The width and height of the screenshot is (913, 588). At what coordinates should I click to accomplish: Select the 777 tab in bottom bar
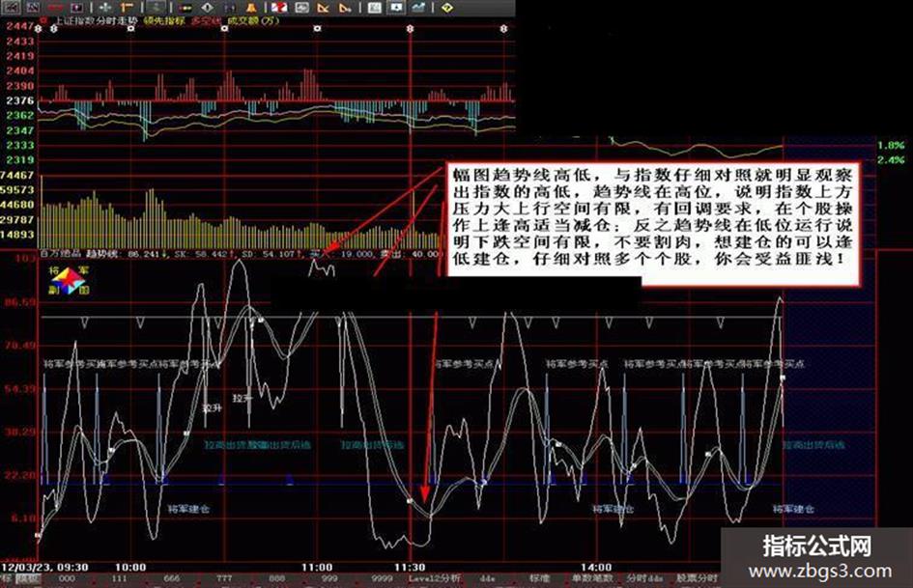pos(224,578)
